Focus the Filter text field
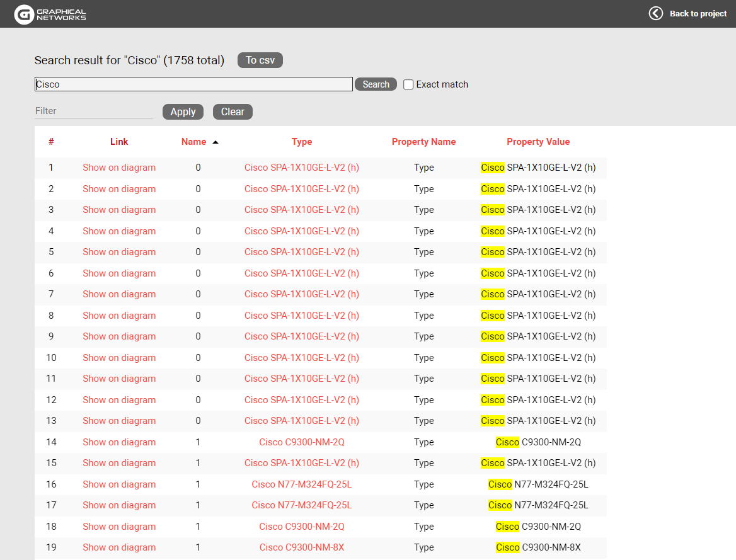The image size is (736, 560). click(93, 111)
